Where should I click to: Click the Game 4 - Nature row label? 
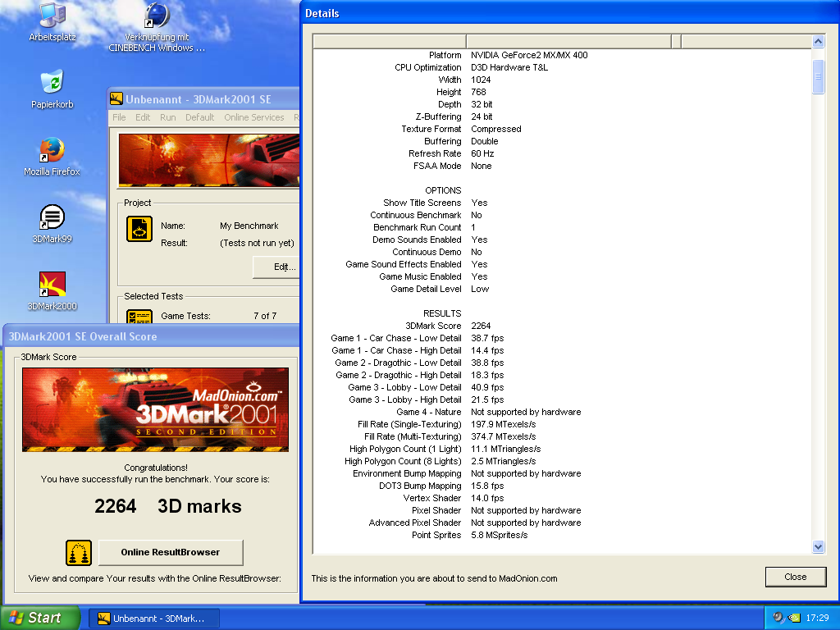coord(428,412)
